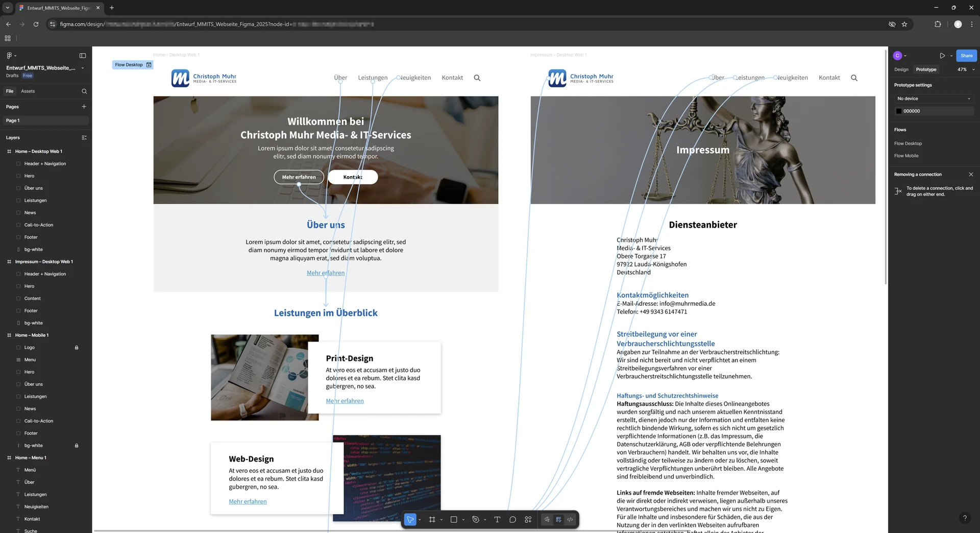Click the blue Share button
Screen dimensions: 980x533
click(x=966, y=56)
